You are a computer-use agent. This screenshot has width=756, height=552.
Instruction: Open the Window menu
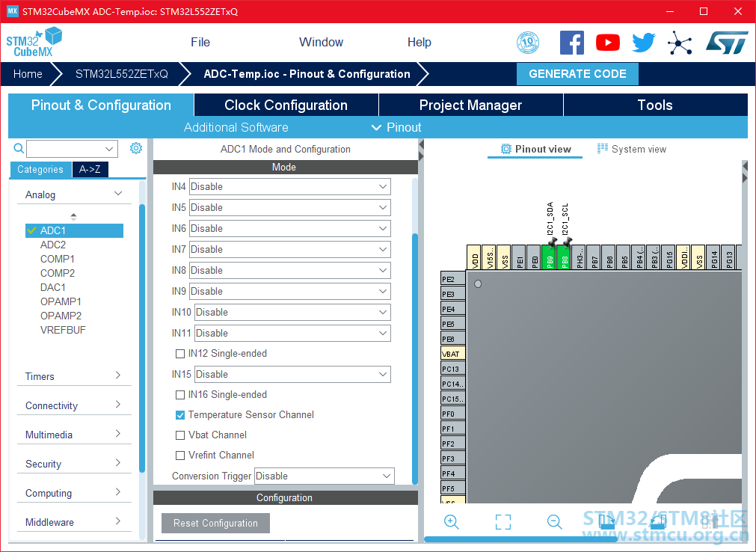(321, 43)
